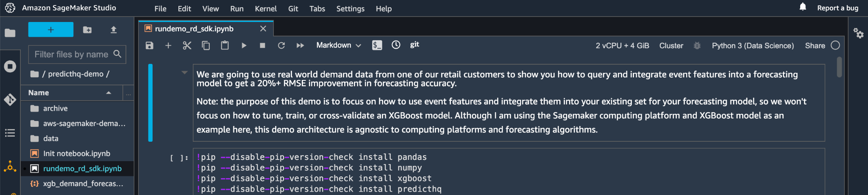Launch the image terminal icon
Viewport: 868px width, 195px height.
click(x=377, y=45)
